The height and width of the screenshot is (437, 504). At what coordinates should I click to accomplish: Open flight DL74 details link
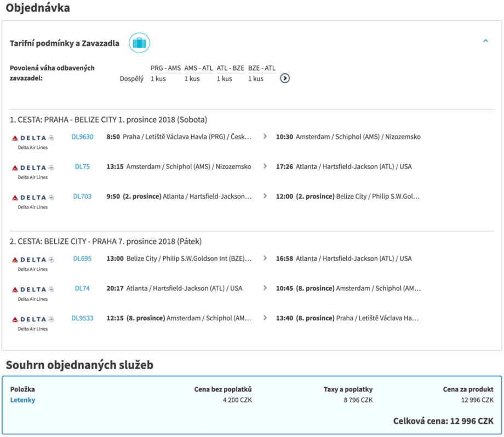(x=82, y=289)
